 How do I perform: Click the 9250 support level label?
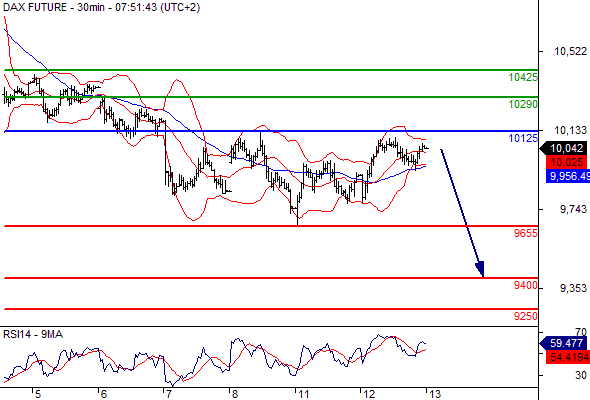pos(526,316)
